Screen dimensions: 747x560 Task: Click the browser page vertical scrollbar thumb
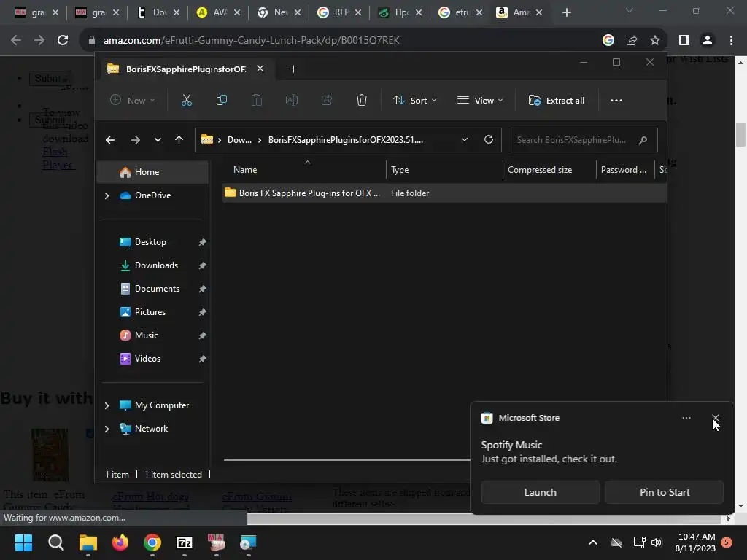740,135
